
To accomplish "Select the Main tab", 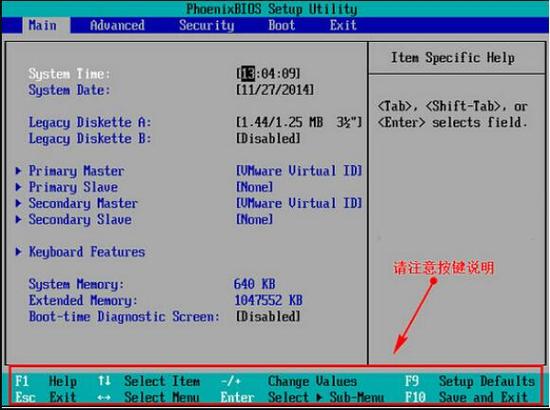I will point(42,25).
